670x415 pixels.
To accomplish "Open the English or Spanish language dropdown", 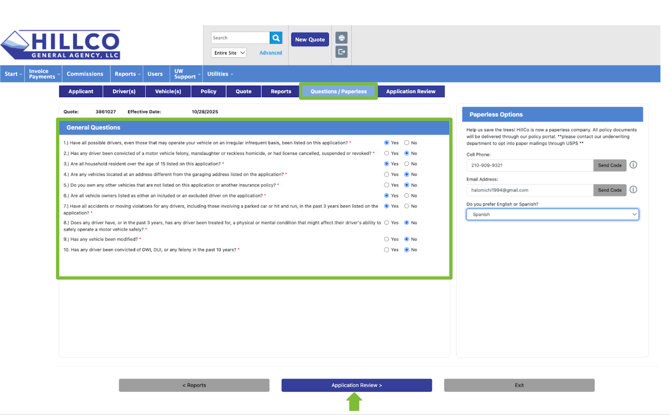I will (x=552, y=214).
